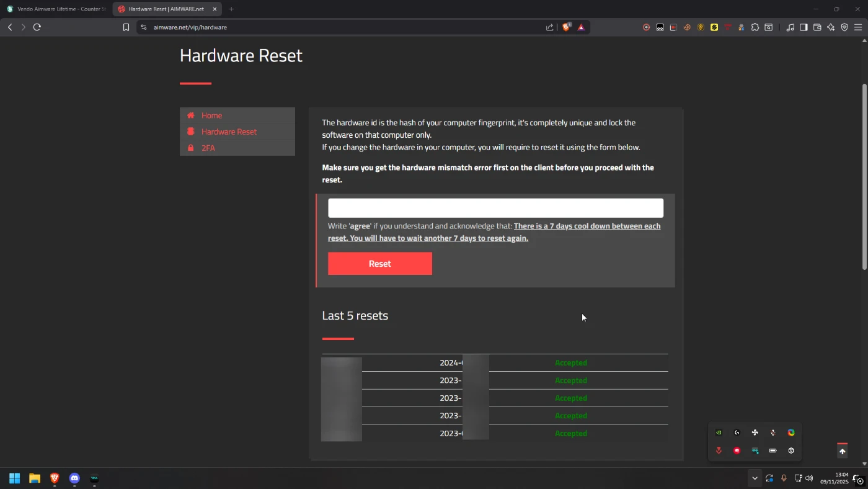
Task: Click the share icon in address bar
Action: coord(549,27)
